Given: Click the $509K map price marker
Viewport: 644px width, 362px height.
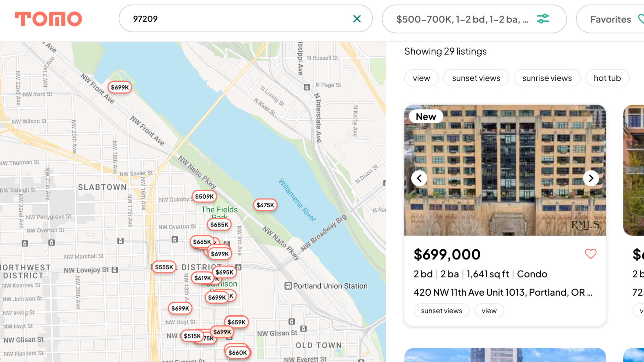Looking at the screenshot, I should (204, 196).
